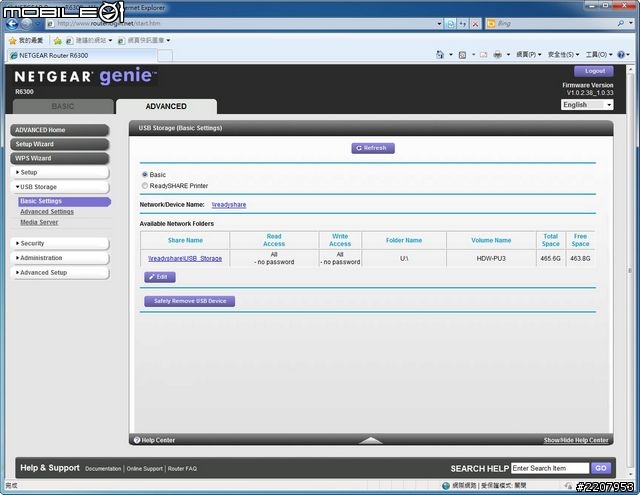The width and height of the screenshot is (640, 495).
Task: Click the 463.8G free space value
Action: (580, 259)
